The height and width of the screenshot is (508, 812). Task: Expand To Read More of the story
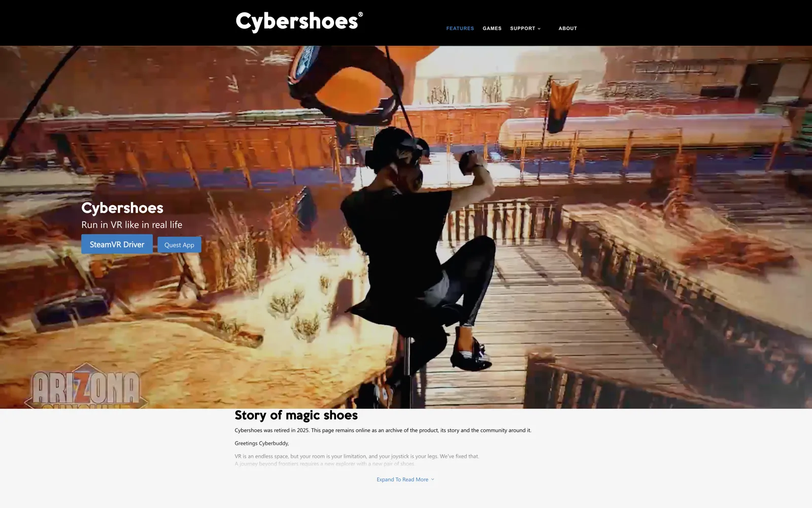coord(405,480)
